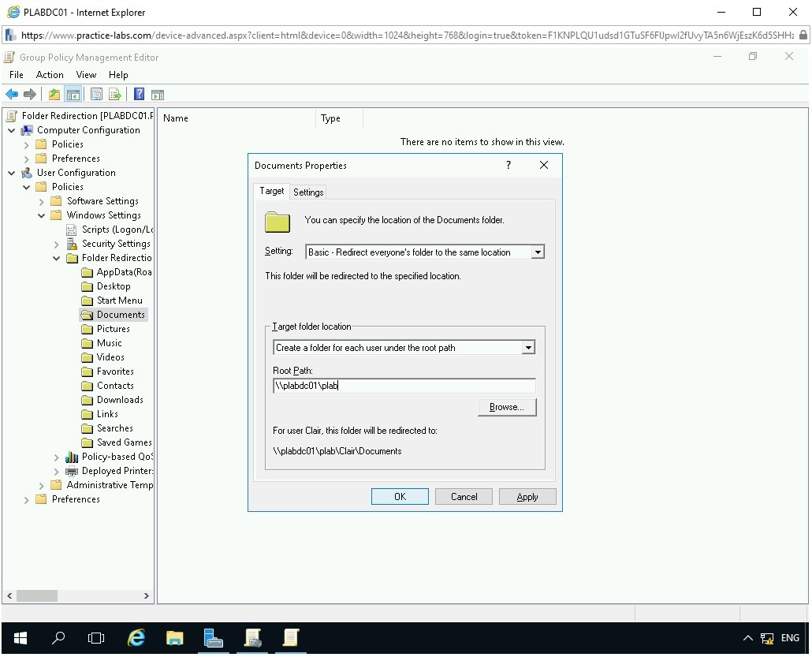Screen dimensions: 812x657
Task: Select the Links folder in tree
Action: coord(100,414)
